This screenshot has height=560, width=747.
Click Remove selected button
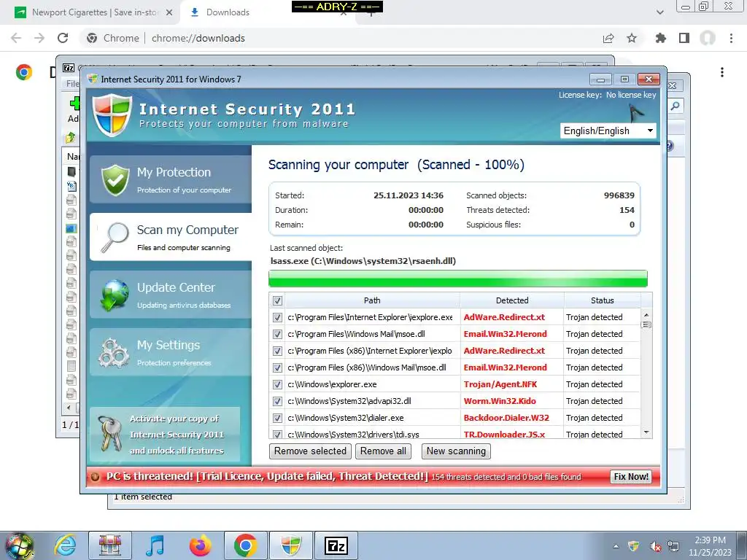point(310,451)
